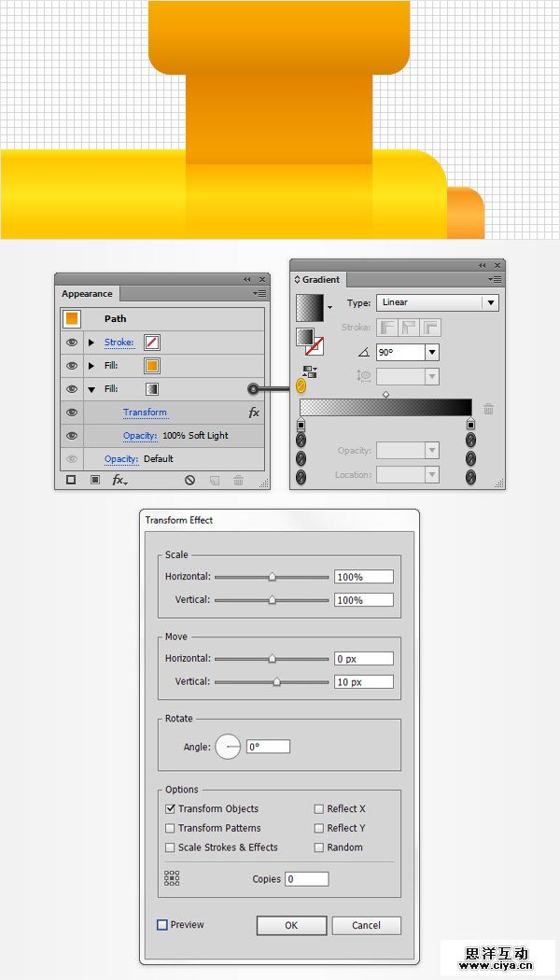Cycle Gradient panel view via tab arrows
The width and height of the screenshot is (560, 980).
[x=298, y=279]
